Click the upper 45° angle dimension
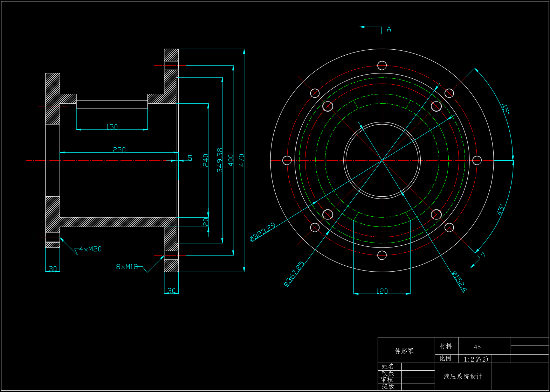550x392 pixels. tap(505, 109)
